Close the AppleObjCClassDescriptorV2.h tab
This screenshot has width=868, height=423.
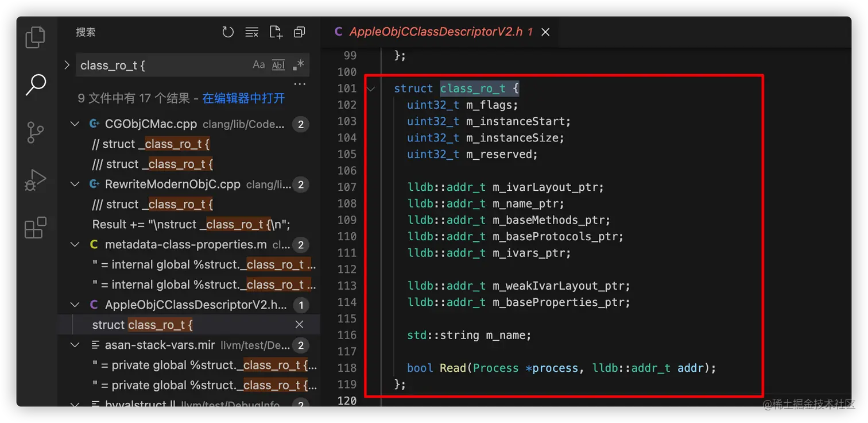[x=545, y=32]
